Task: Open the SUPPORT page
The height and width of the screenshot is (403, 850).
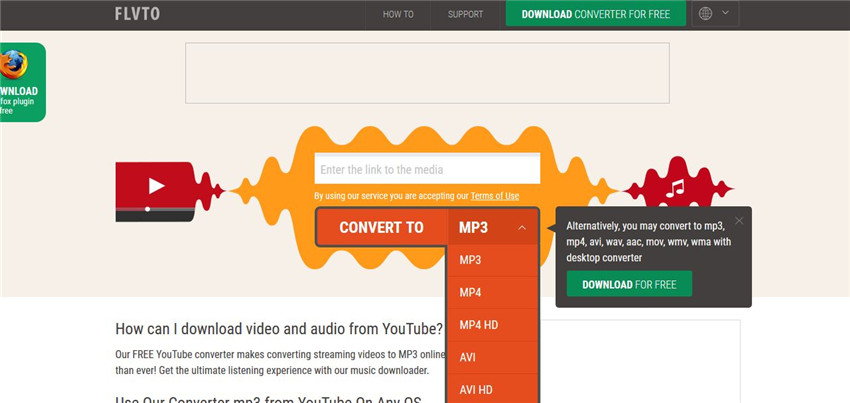Action: point(465,15)
